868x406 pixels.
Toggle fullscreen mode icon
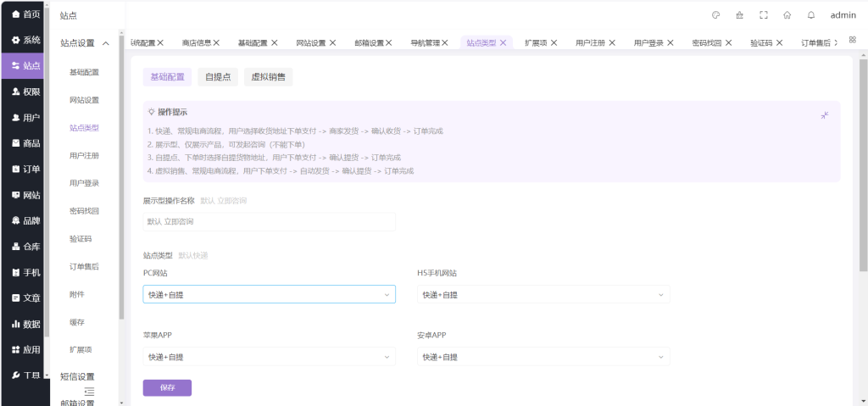tap(764, 15)
